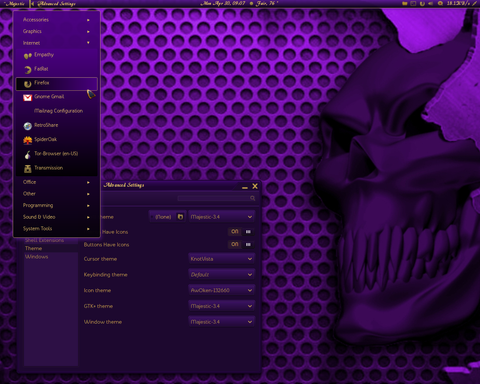Open the clock and date in top panel
480x384 pixels.
223,4
